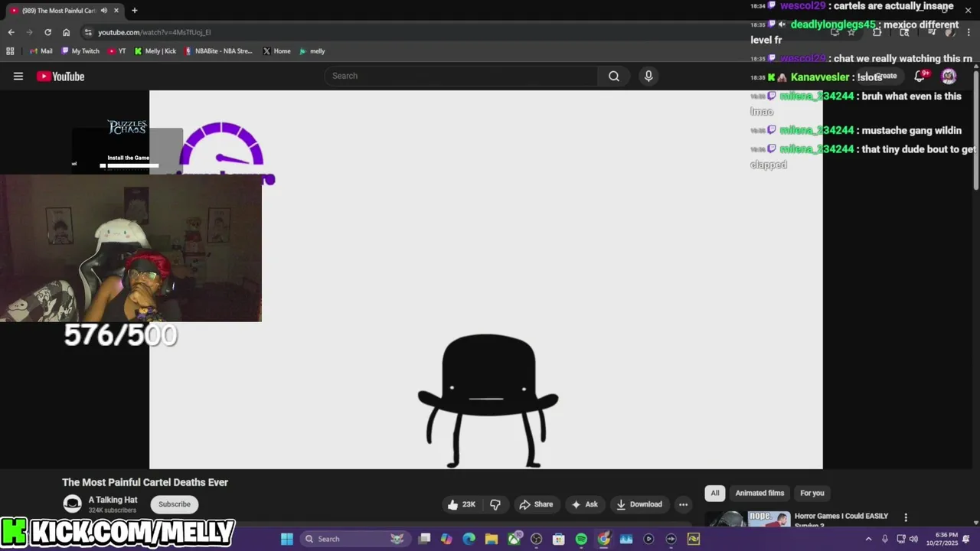This screenshot has height=551, width=980.
Task: Click the address bar URL
Action: point(155,32)
